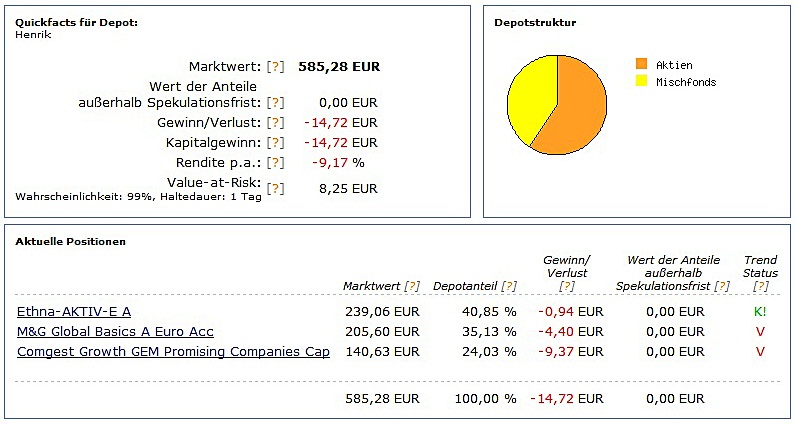Screen dimensions: 796x424
Task: Open the Ethna-AKTIV-E A fund link
Action: click(x=74, y=312)
